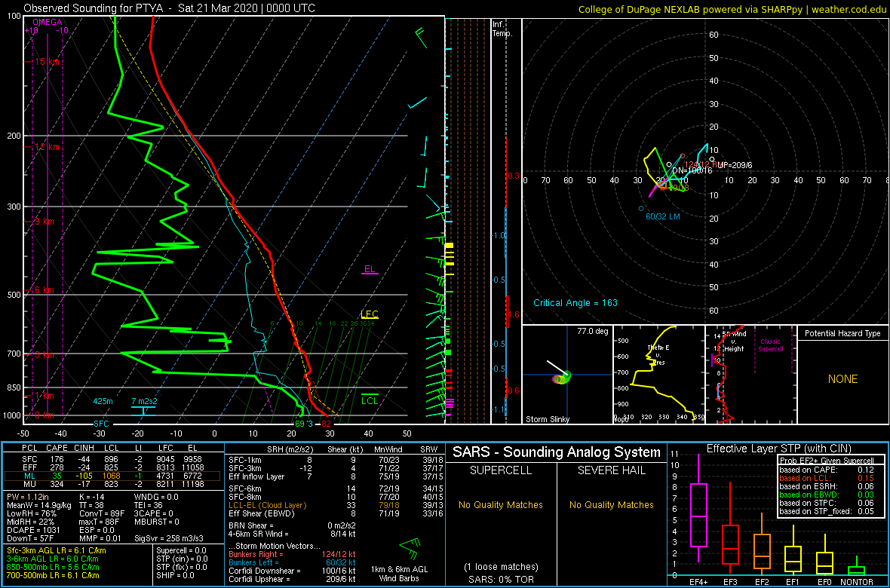This screenshot has height=588, width=890.
Task: Select the MU parcel row
Action: click(x=114, y=484)
